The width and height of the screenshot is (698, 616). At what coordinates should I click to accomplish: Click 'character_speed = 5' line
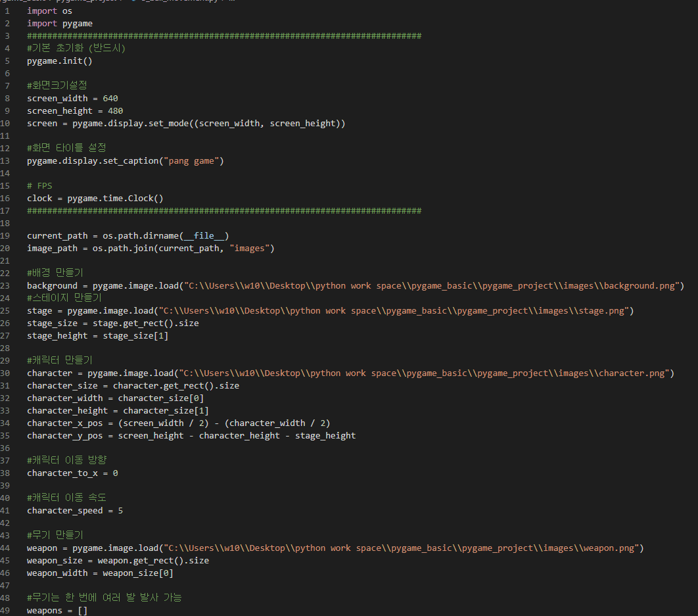[75, 510]
